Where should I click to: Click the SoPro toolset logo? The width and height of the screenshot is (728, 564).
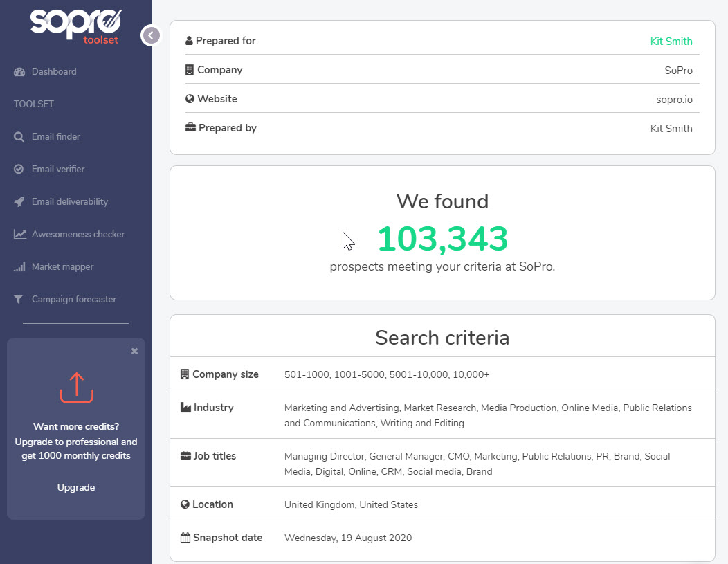pos(75,27)
